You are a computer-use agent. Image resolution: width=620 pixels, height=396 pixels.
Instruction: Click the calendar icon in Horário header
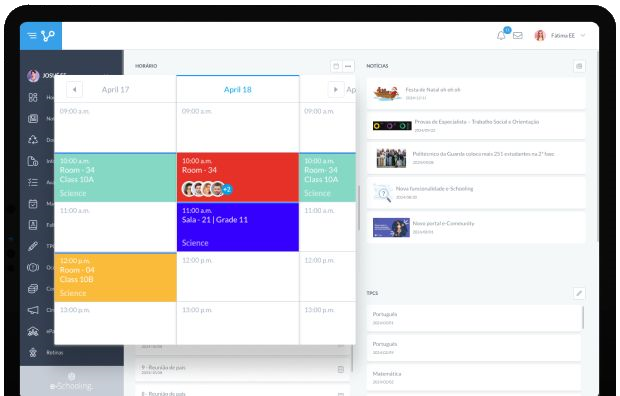(336, 66)
